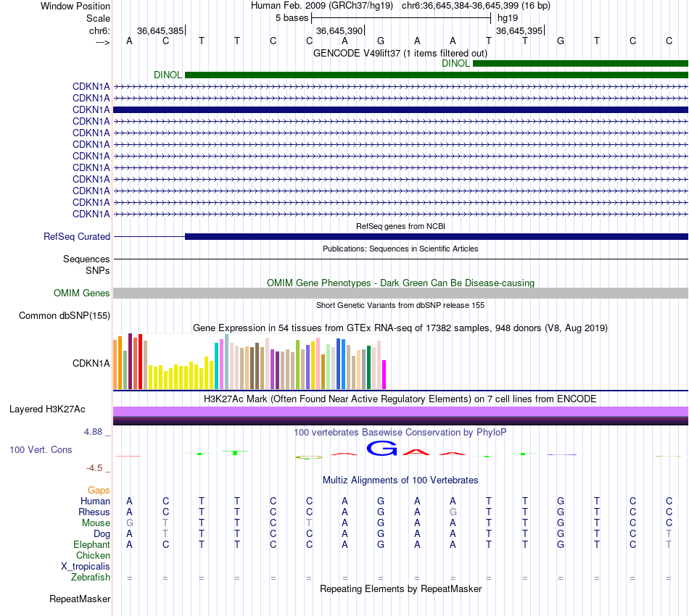Image resolution: width=689 pixels, height=616 pixels.
Task: Select the shorter upper DINOL green bar
Action: click(580, 64)
